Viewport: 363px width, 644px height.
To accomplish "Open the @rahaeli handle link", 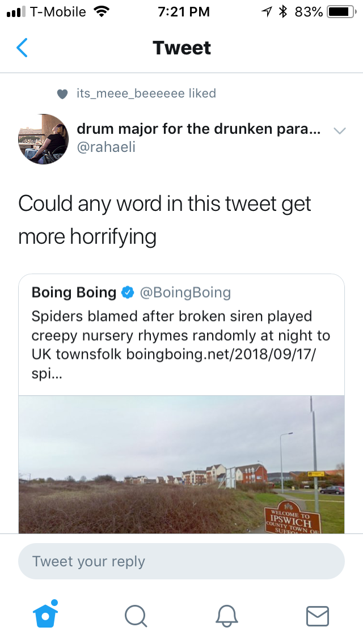I will tap(106, 147).
